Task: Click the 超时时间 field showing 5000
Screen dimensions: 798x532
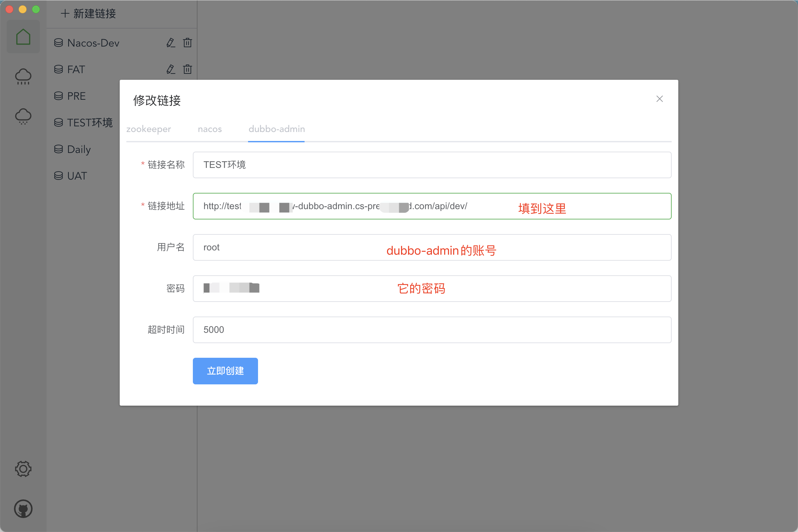Action: (432, 330)
